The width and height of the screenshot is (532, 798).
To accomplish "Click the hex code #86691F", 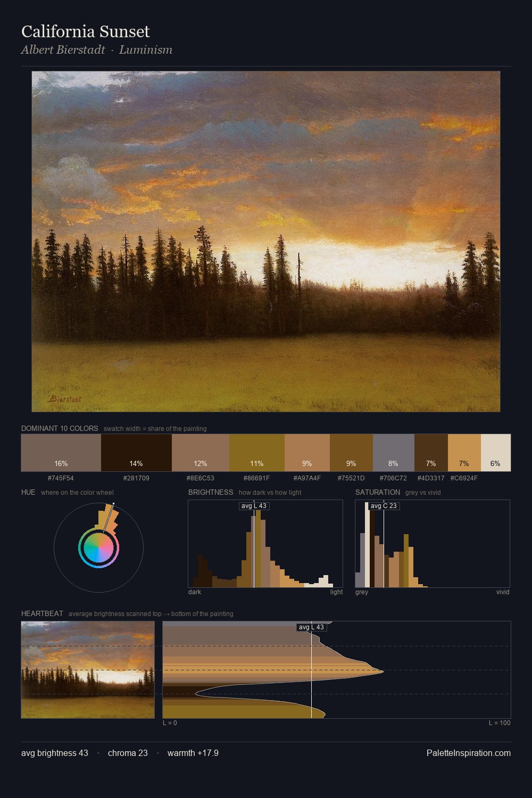I will tap(257, 478).
